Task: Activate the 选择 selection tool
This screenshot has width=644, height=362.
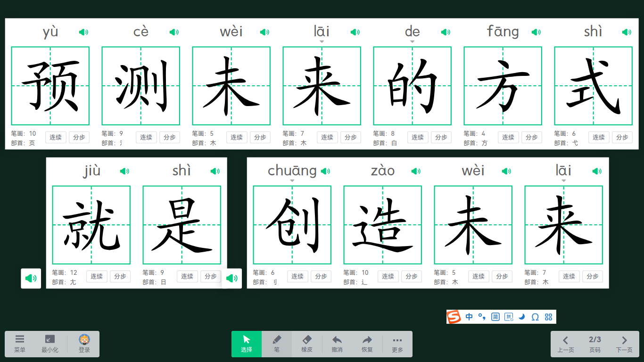Action: click(x=247, y=344)
